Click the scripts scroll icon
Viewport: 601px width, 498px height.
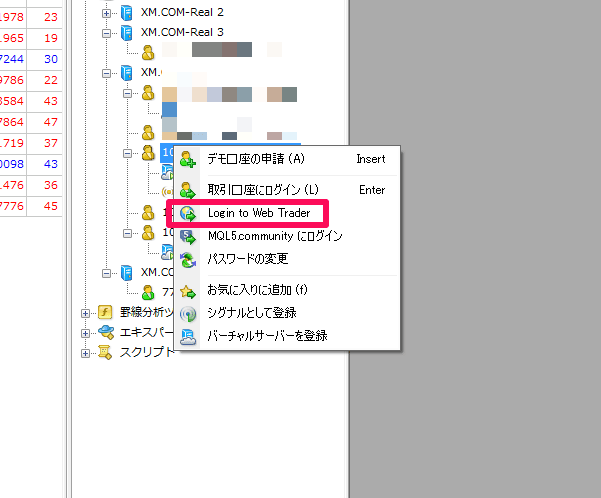(105, 352)
